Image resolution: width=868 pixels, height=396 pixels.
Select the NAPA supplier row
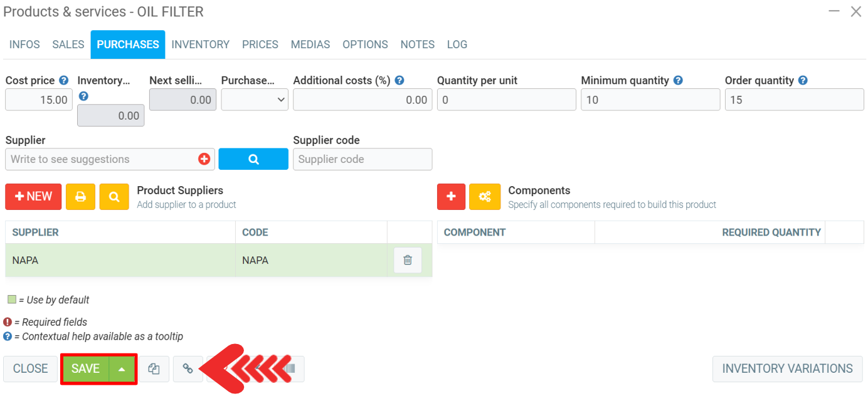[119, 260]
